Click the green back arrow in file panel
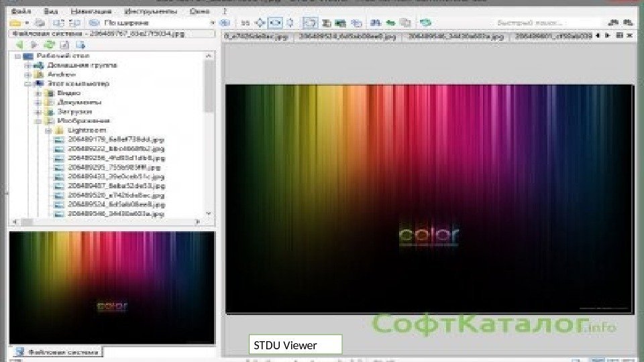The image size is (644, 362). click(x=19, y=45)
